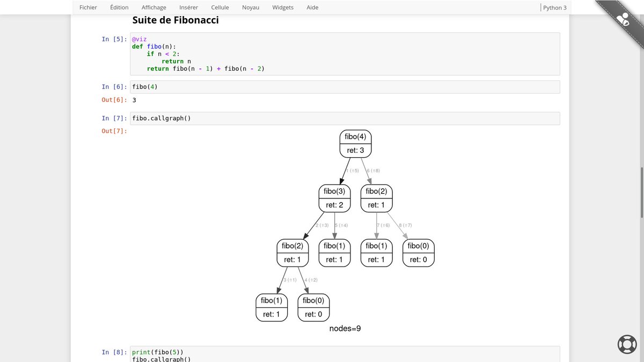
Task: Select the In [6] cell prompt
Action: [x=113, y=87]
